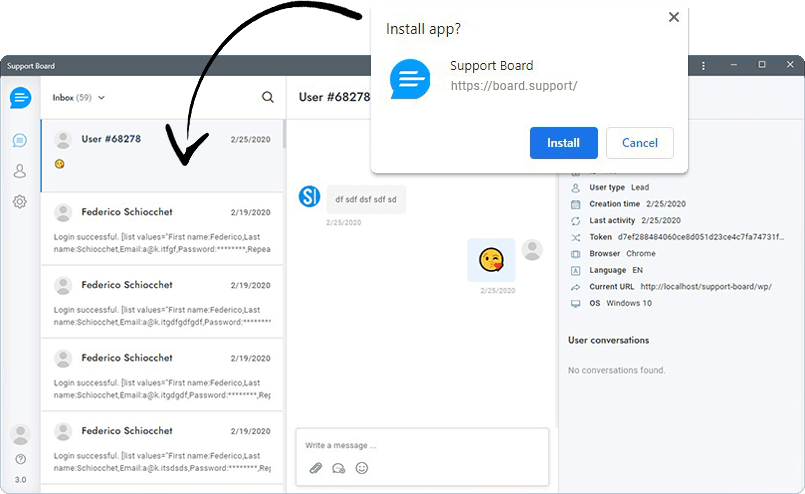The width and height of the screenshot is (805, 494).
Task: Click the kissing emoji message bubble
Action: 491,260
